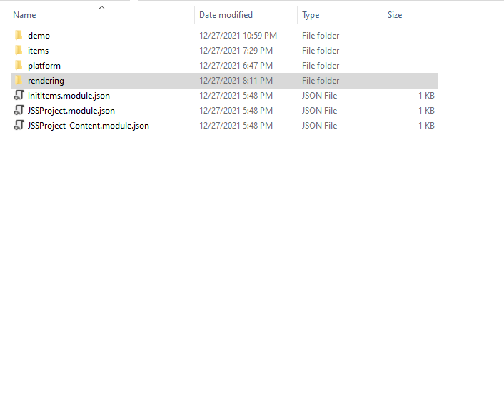Screen dimensions: 504x420
Task: Click the date modified of InitItems.module.json
Action: (236, 96)
